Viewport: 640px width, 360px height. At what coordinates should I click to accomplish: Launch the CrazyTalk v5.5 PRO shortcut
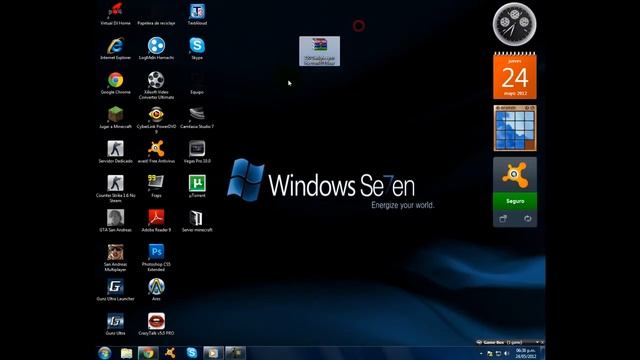pyautogui.click(x=156, y=324)
